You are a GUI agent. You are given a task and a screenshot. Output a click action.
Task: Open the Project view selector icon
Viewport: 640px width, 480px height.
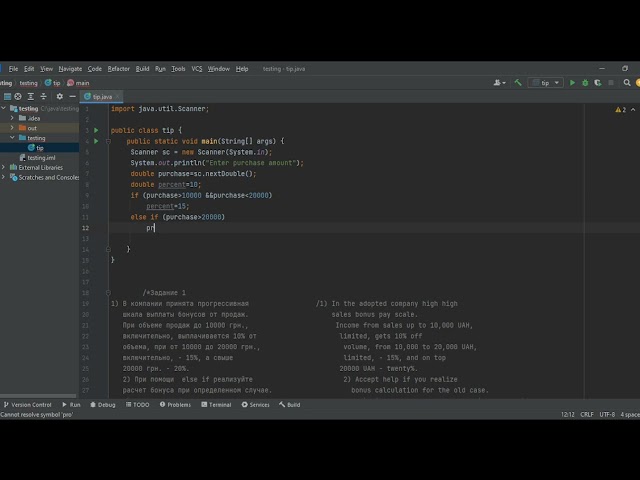(7, 97)
